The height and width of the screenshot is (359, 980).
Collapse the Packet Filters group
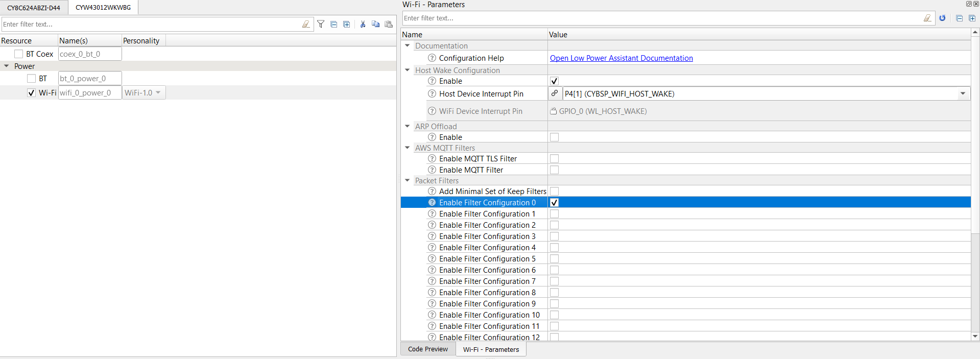click(407, 180)
